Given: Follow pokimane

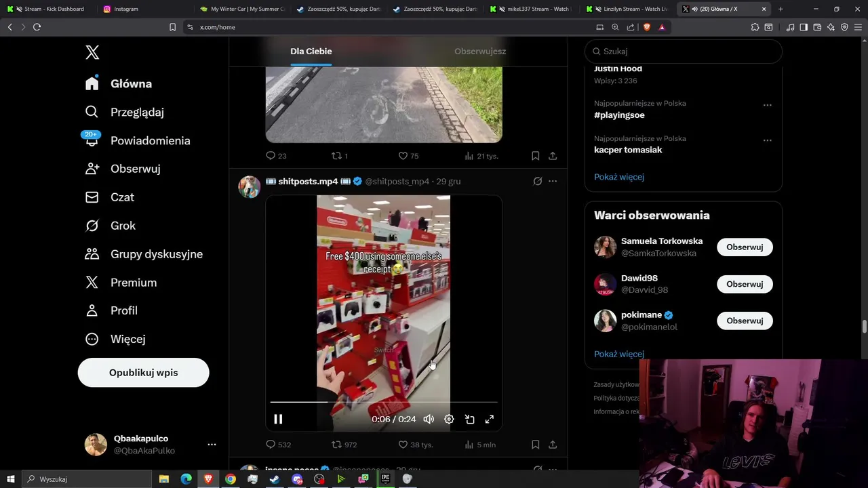Looking at the screenshot, I should 745,321.
